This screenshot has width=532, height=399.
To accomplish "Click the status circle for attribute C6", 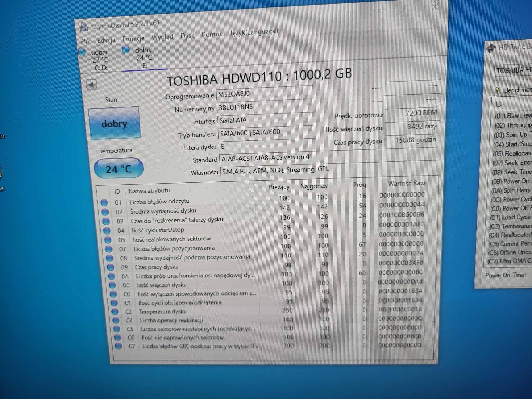I will click(x=117, y=338).
